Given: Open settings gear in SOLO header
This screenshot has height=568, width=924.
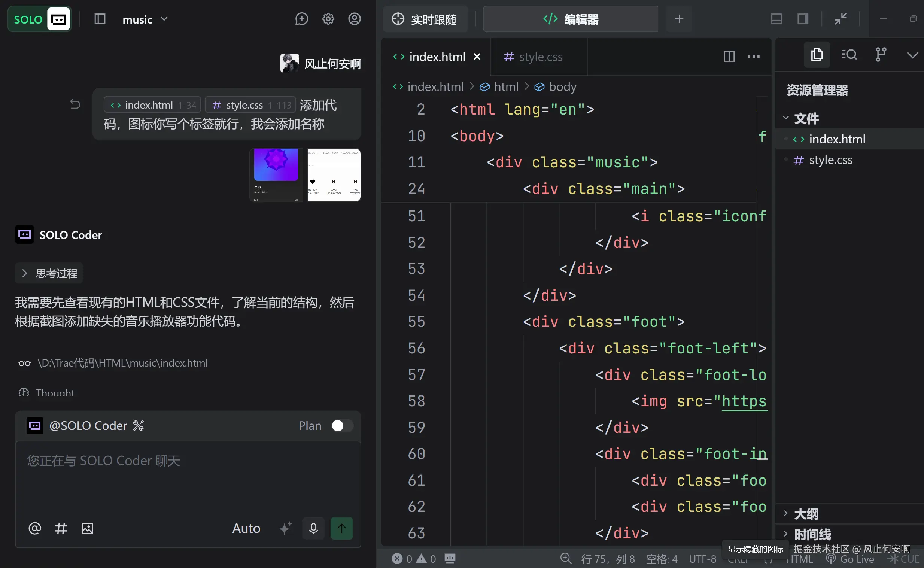Looking at the screenshot, I should (328, 19).
